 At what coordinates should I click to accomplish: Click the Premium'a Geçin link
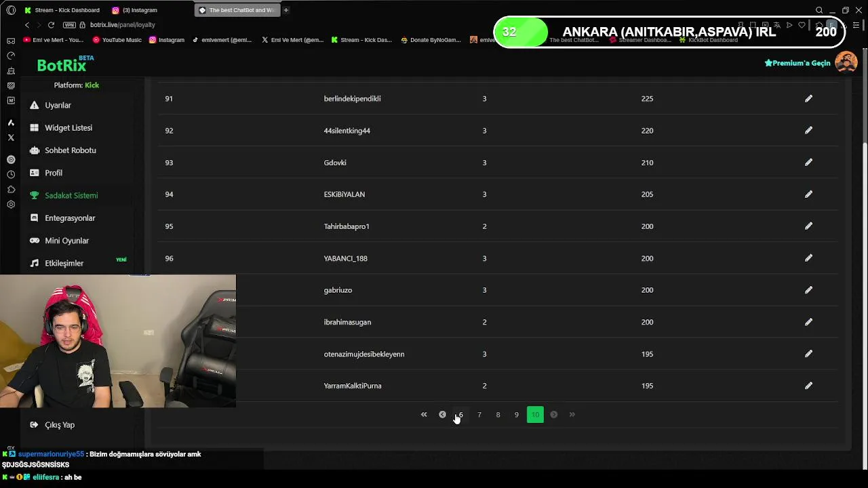797,63
